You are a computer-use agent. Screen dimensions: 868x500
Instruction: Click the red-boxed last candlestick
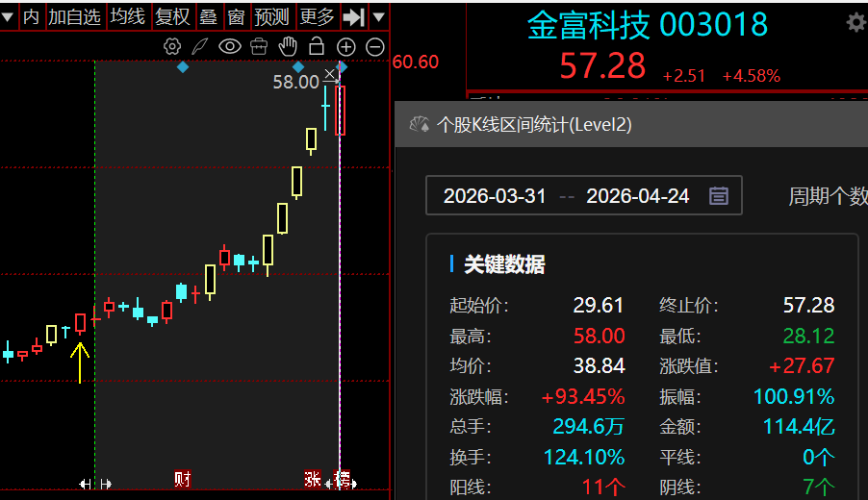[340, 111]
